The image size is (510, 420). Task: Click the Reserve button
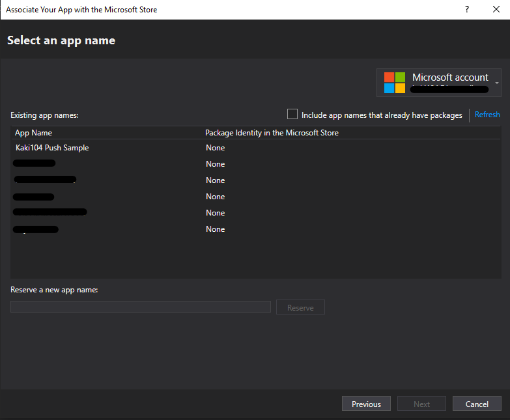pyautogui.click(x=300, y=307)
